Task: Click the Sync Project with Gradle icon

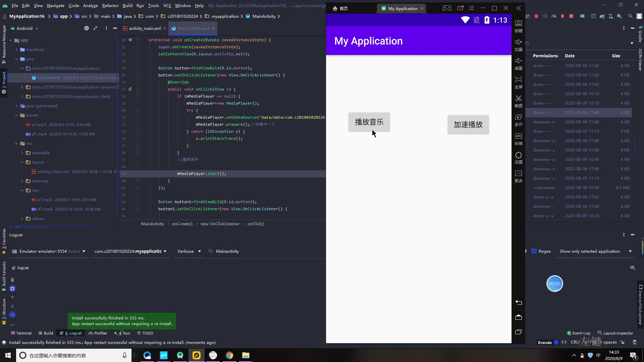Action: tap(602, 16)
